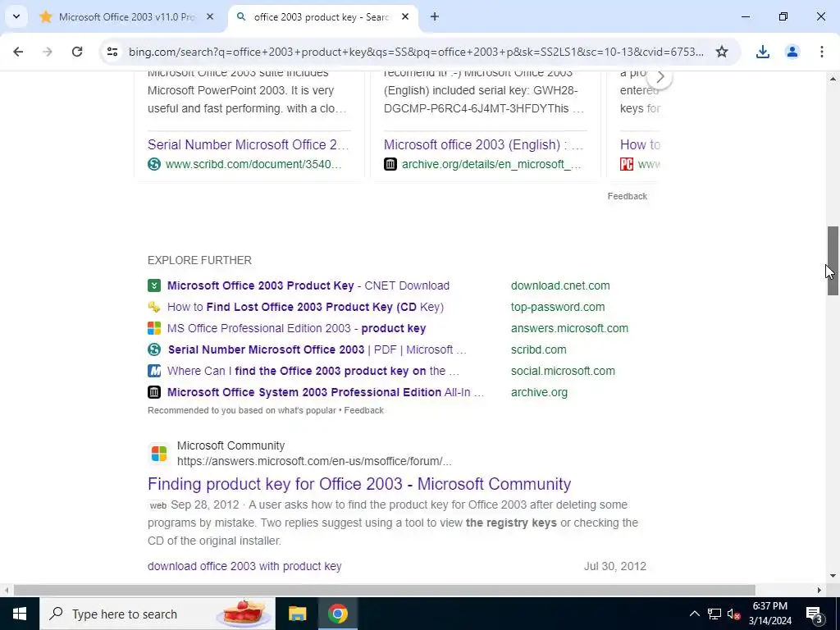Close the Microsoft Office 2003 v11.0 tab

[210, 16]
